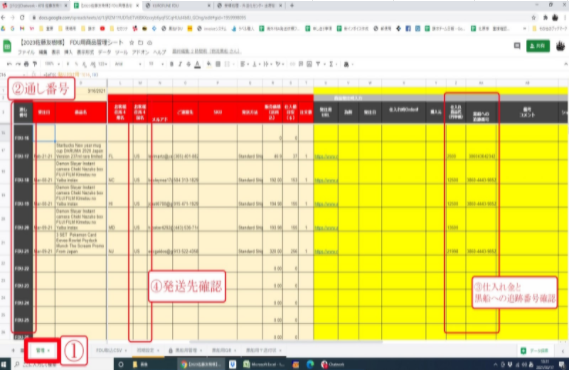The image size is (569, 370).
Task: Apply bold formatting from toolbar
Action: (x=171, y=64)
